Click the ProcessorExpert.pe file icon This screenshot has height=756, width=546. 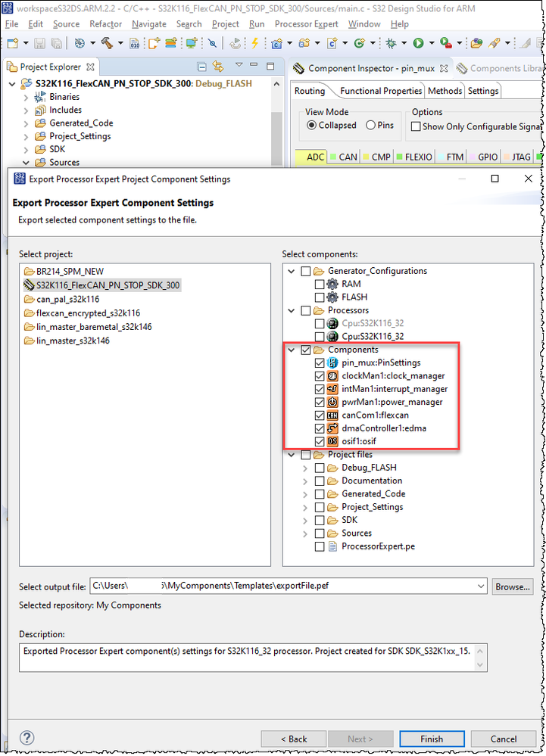click(332, 546)
